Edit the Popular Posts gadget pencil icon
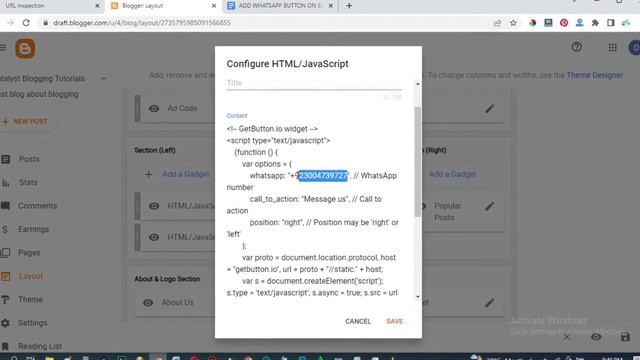Image resolution: width=640 pixels, height=360 pixels. [489, 206]
